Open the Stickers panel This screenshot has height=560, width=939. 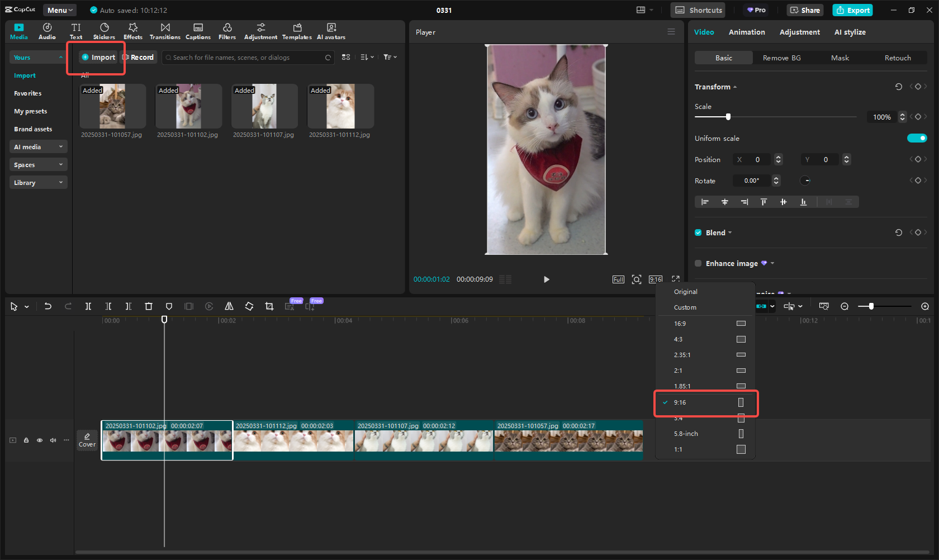click(104, 31)
